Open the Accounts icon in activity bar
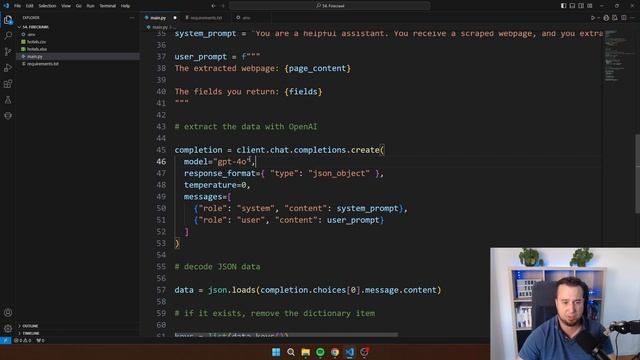The height and width of the screenshot is (360, 640). pos(8,313)
